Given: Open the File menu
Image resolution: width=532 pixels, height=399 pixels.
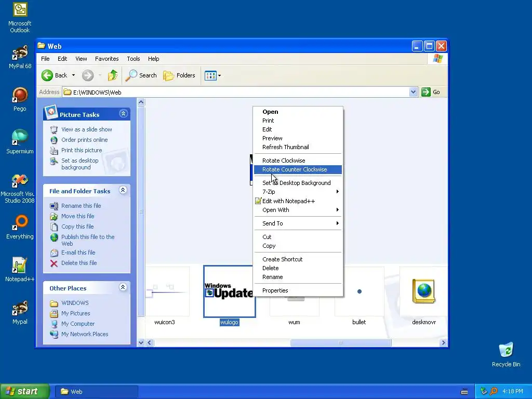Looking at the screenshot, I should pos(45,59).
